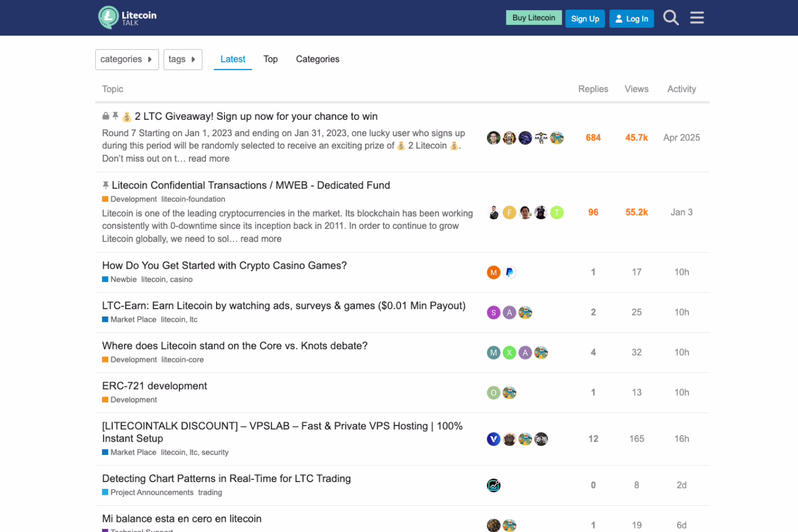Click the Buy Litecoin button
Image resolution: width=798 pixels, height=532 pixels.
coord(534,17)
